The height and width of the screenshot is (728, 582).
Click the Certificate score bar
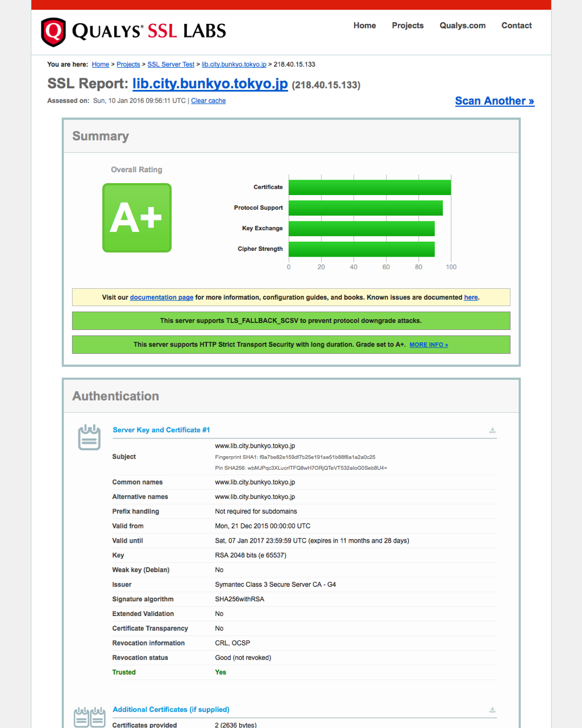[x=370, y=187]
